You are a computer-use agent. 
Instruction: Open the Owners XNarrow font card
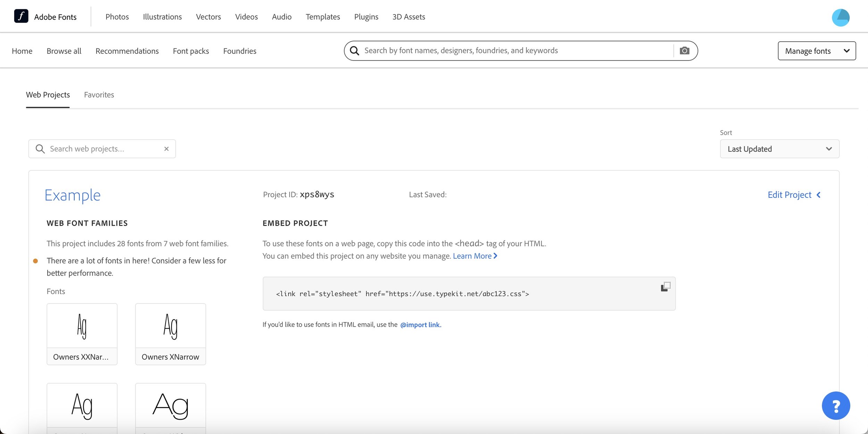click(170, 334)
